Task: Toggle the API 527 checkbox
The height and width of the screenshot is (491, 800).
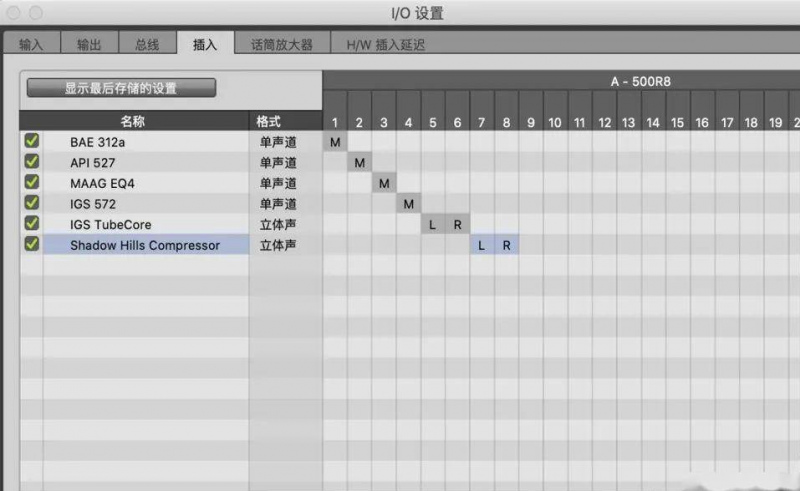Action: [31, 162]
